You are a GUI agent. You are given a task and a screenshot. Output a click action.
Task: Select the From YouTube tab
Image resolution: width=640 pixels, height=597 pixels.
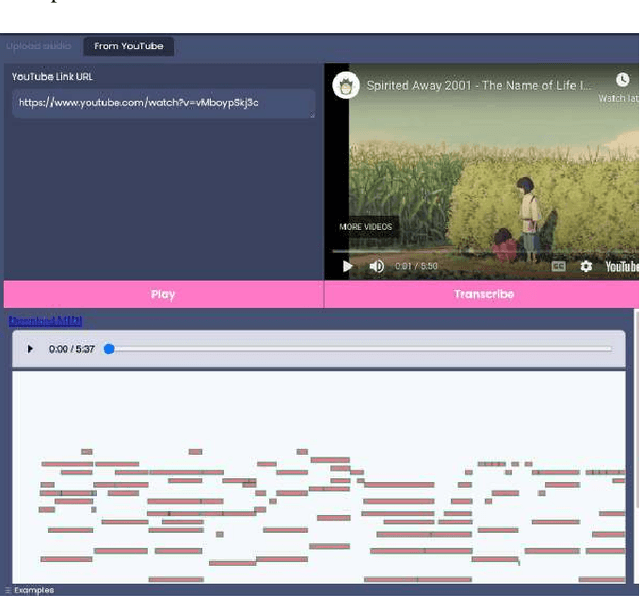point(128,46)
